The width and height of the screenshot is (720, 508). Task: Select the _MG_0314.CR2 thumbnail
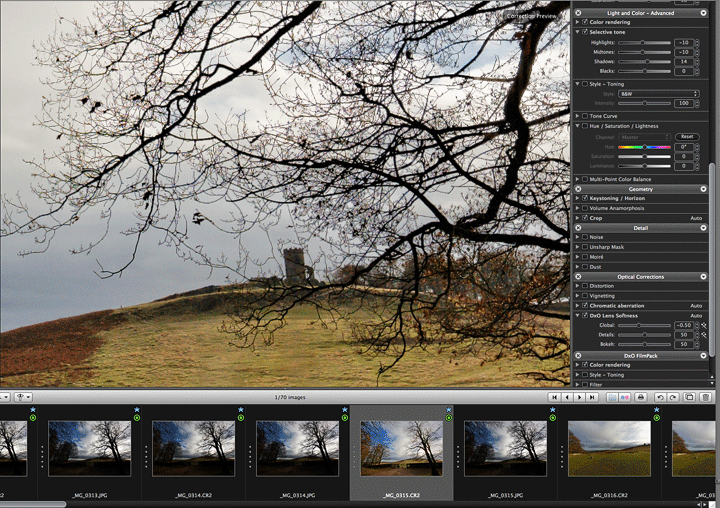[193, 449]
